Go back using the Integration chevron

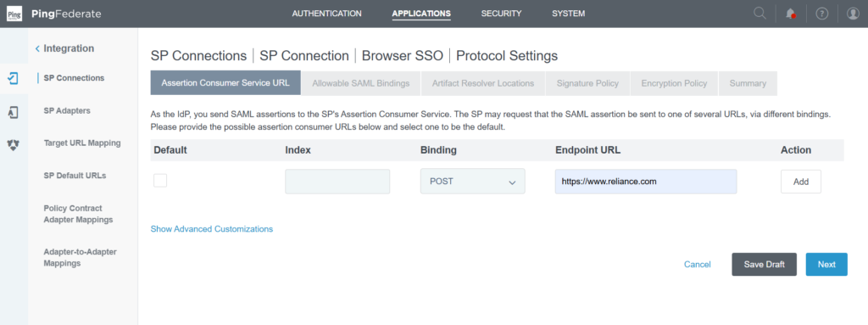(x=37, y=49)
